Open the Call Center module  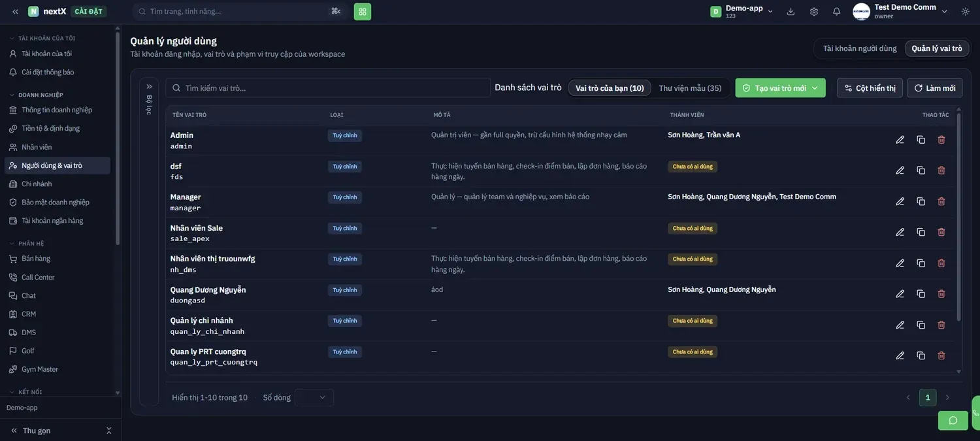point(57,277)
